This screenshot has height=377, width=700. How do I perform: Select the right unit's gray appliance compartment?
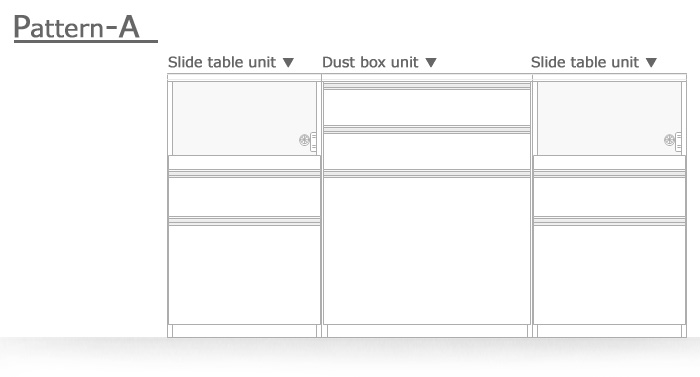point(609,118)
